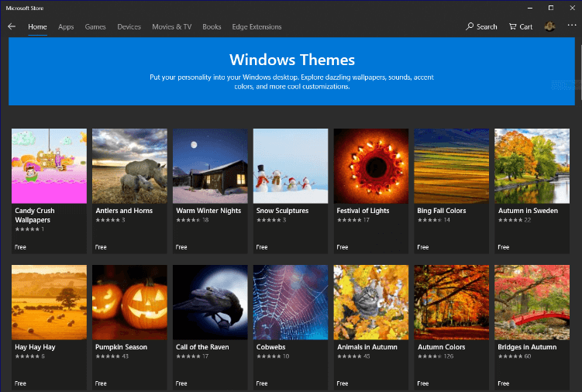
Task: Click the 'Animals in Autumn' title text
Action: coord(367,347)
